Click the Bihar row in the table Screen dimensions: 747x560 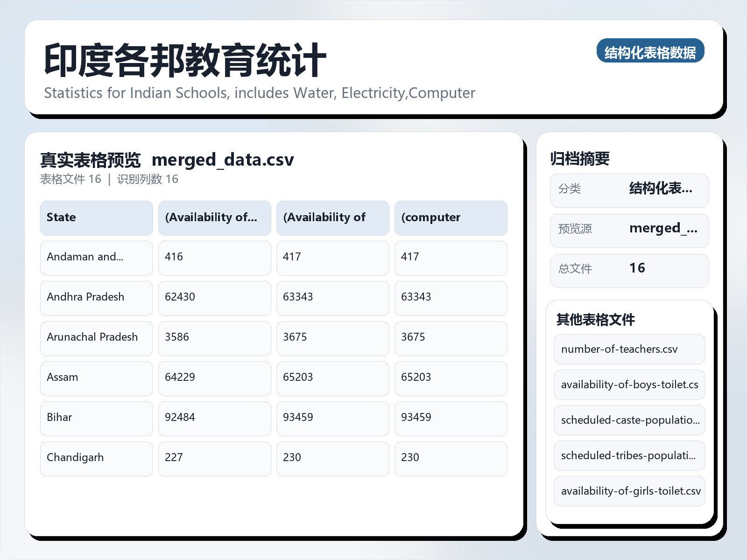pos(96,418)
